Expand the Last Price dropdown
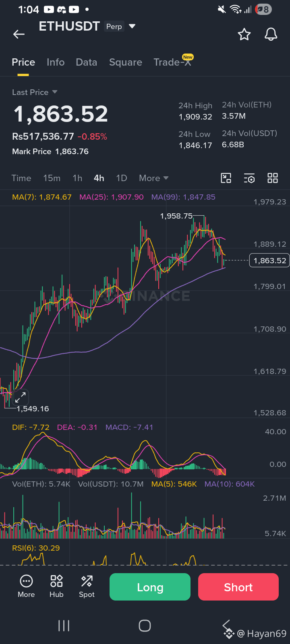The height and width of the screenshot is (644, 290). [35, 92]
